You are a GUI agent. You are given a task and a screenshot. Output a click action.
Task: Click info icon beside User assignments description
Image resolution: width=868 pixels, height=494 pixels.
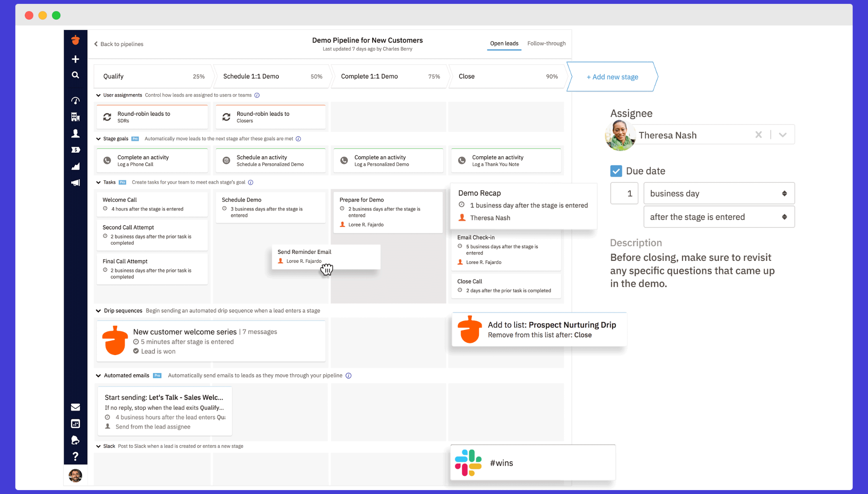pyautogui.click(x=257, y=95)
